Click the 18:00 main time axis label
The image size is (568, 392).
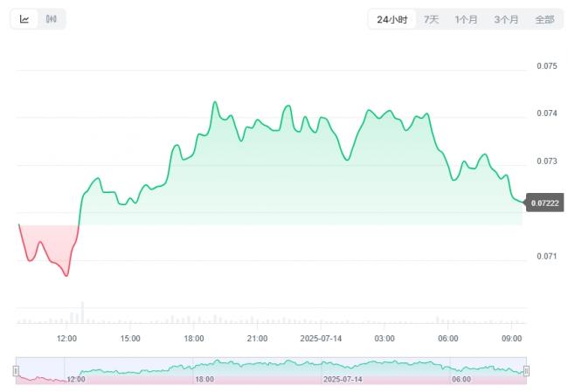[194, 339]
